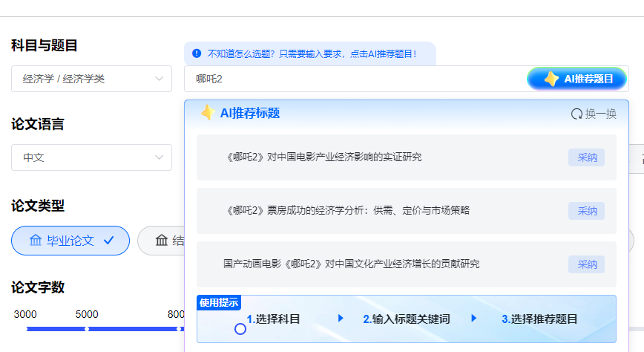This screenshot has height=352, width=644.
Task: Click the 使用提示 label tag
Action: tap(219, 303)
